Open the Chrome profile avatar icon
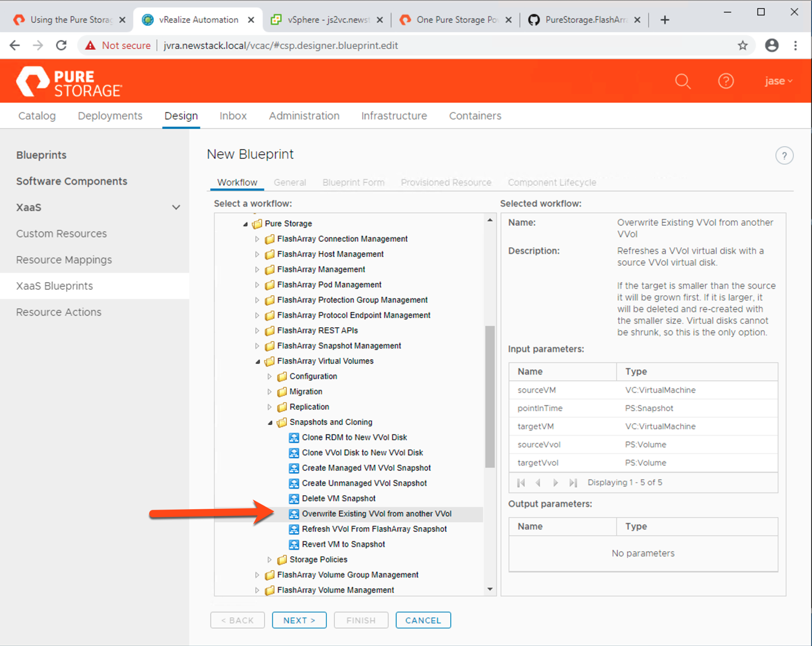The width and height of the screenshot is (812, 646). 772,46
